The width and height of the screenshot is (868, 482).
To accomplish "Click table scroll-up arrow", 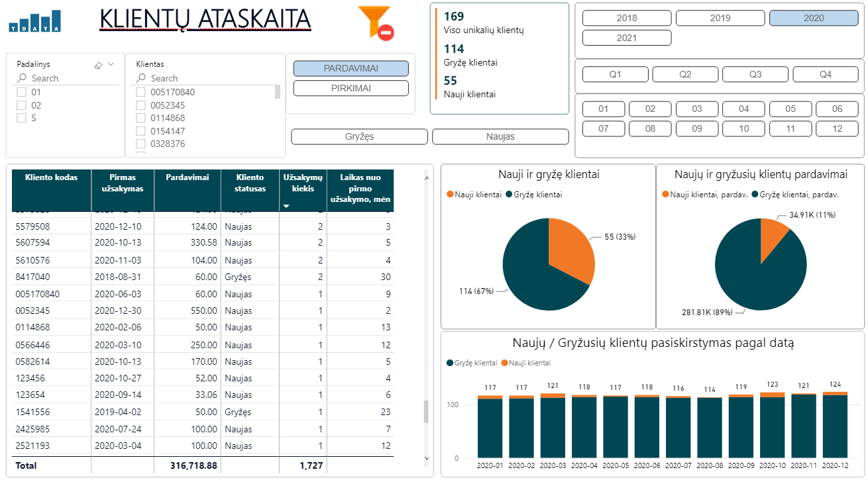I will point(426,177).
